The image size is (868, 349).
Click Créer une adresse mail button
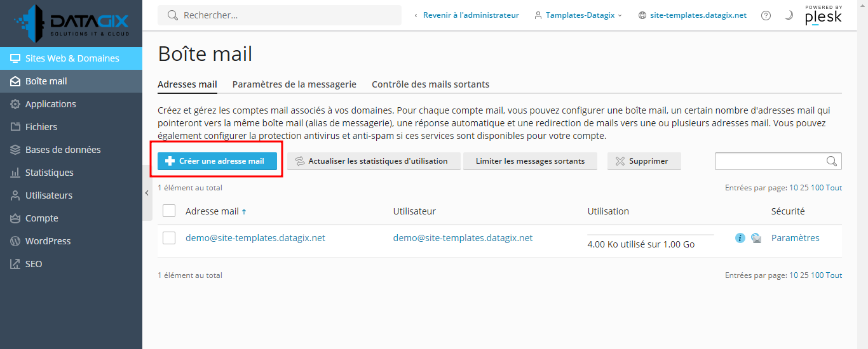[215, 161]
